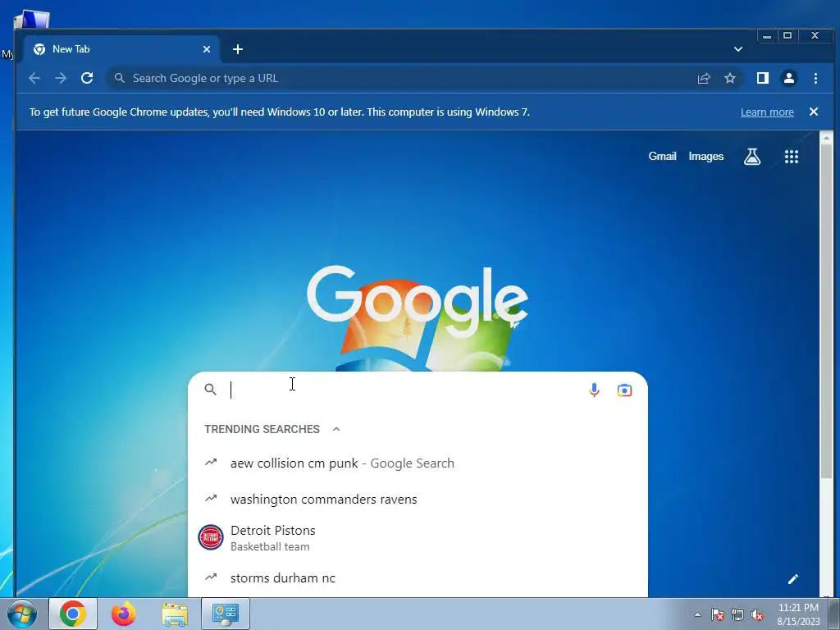Viewport: 840px width, 630px height.
Task: Open Gmail link
Action: (662, 157)
